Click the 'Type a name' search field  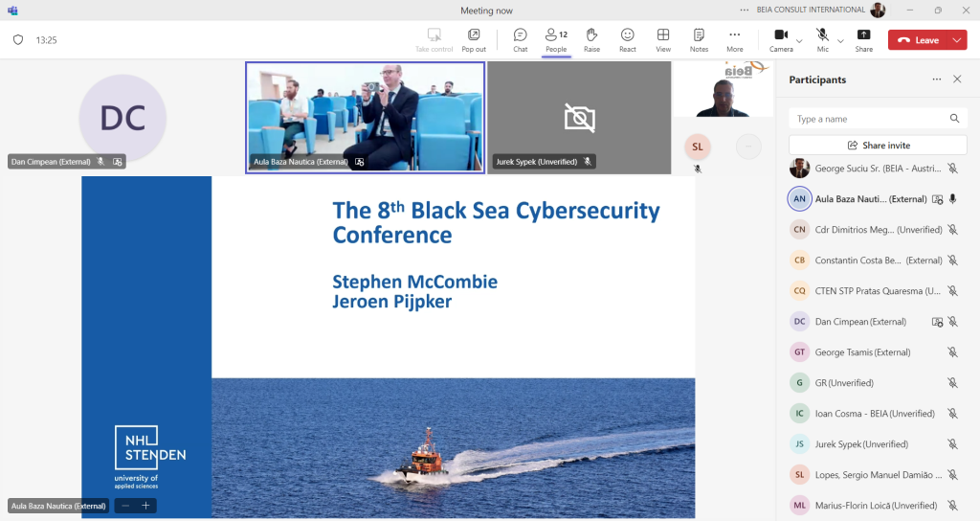point(869,119)
